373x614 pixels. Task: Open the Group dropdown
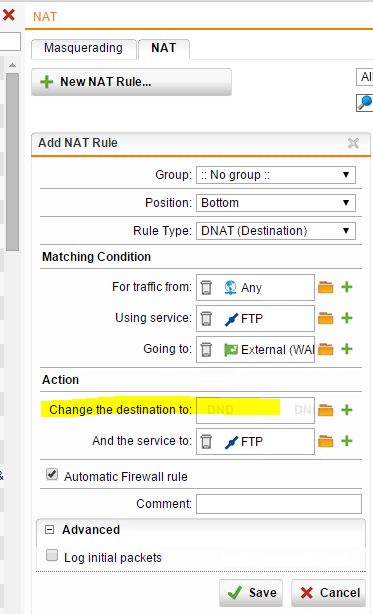[x=276, y=175]
